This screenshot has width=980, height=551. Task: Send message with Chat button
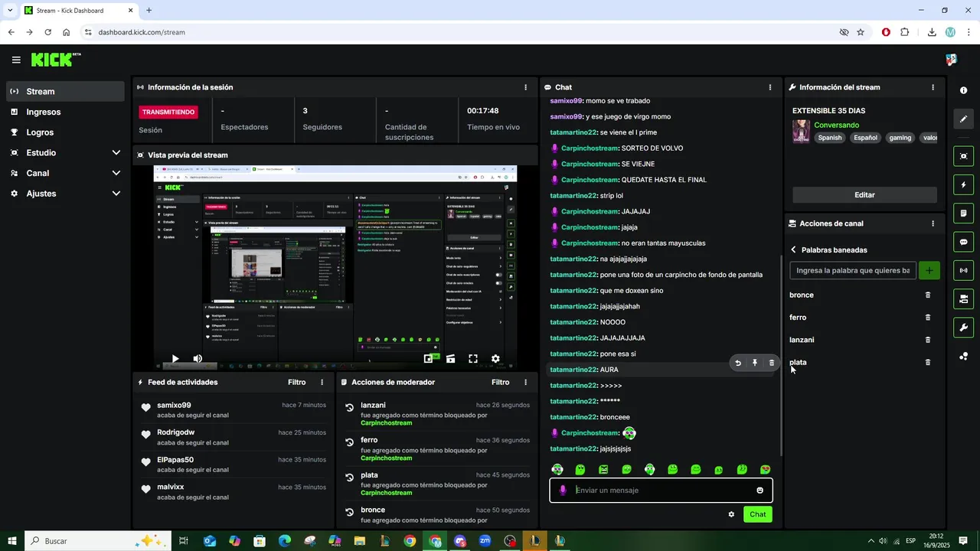[x=757, y=514]
